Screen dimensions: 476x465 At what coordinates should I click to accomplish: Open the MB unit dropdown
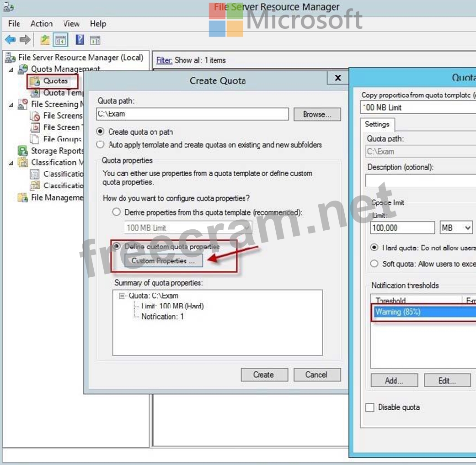(x=456, y=227)
